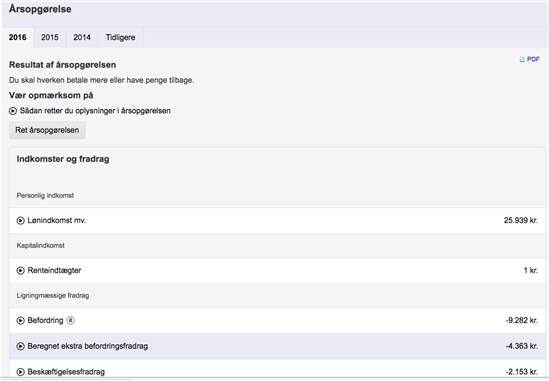The height and width of the screenshot is (381, 549).
Task: Expand the Befordring row arrow
Action: click(x=21, y=320)
